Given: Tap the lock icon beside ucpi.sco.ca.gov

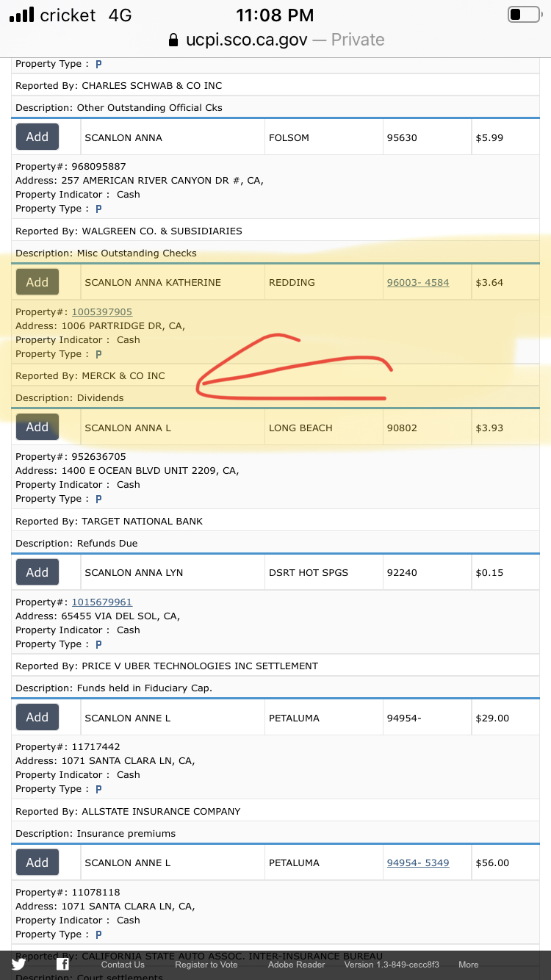Looking at the screenshot, I should point(174,39).
